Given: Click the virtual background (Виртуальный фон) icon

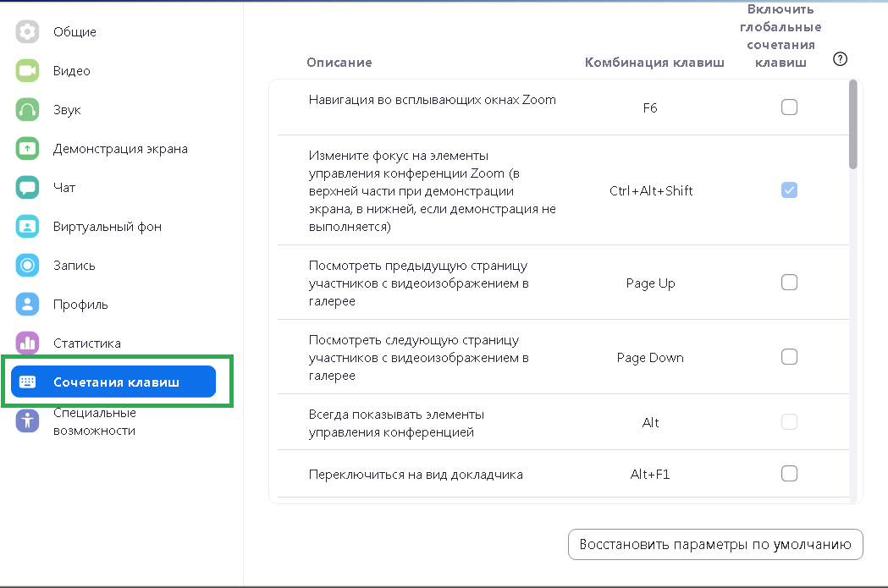Looking at the screenshot, I should coord(27,227).
